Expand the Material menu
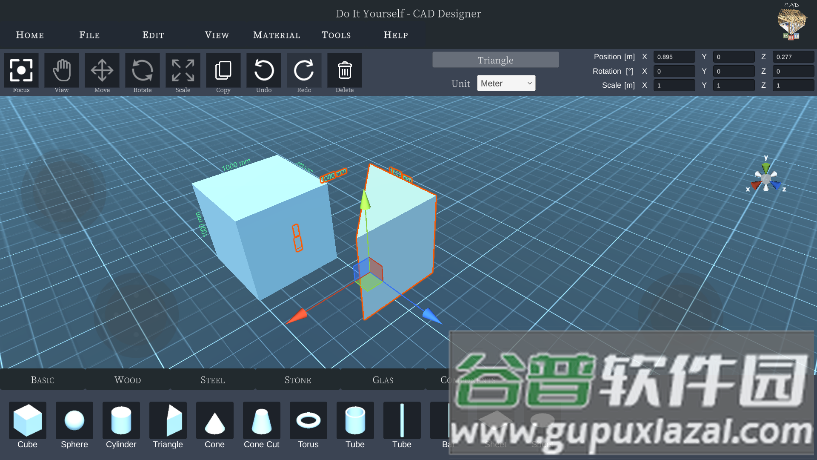817x460 pixels. point(276,35)
